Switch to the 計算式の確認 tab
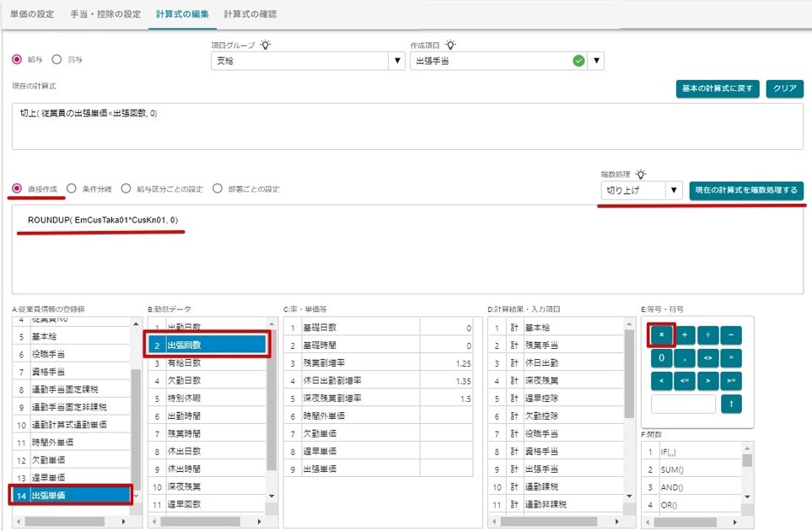Screen dimensions: 812x531 point(250,14)
